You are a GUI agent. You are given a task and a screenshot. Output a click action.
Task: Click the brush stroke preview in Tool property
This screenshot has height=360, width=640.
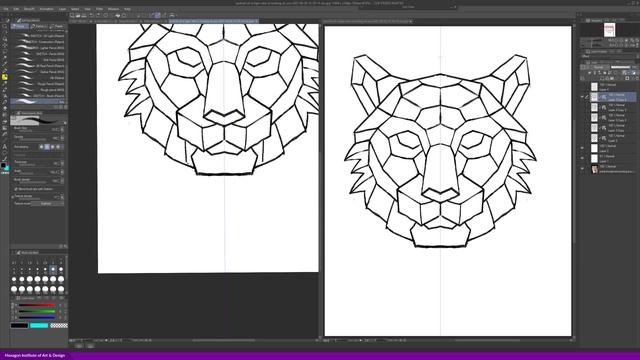[38, 120]
